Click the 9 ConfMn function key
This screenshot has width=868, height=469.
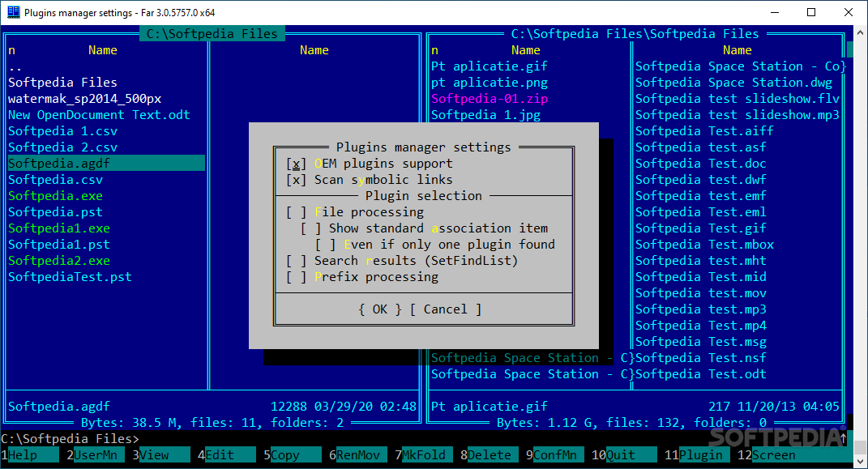coord(554,455)
